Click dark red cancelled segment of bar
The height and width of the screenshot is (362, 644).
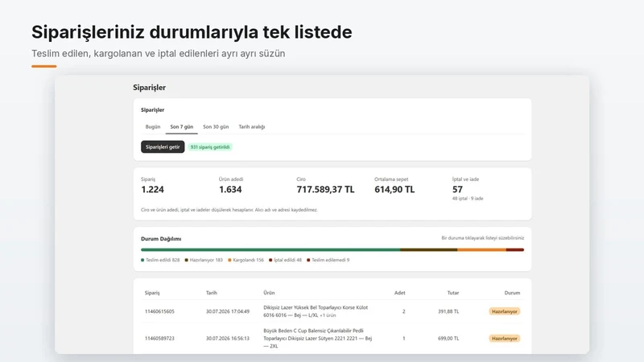pos(515,249)
